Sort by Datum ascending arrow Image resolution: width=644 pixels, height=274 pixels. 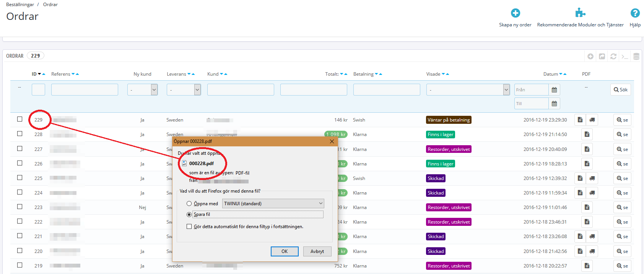coord(565,74)
